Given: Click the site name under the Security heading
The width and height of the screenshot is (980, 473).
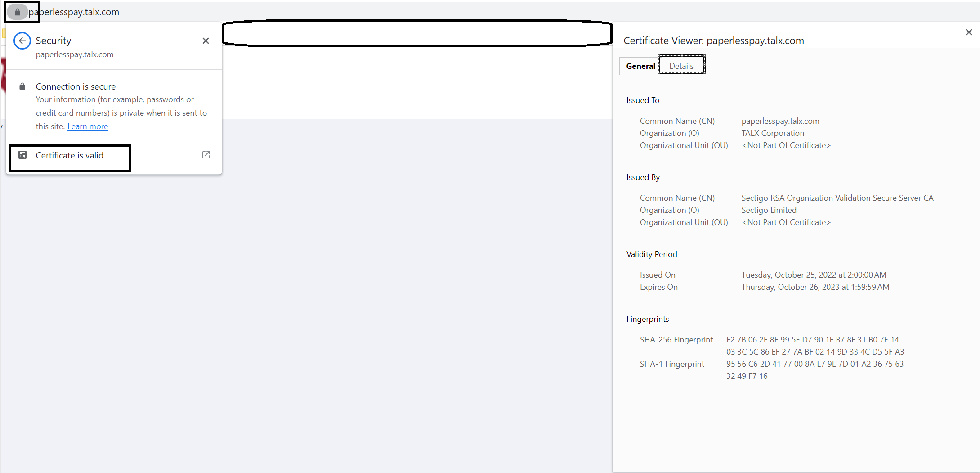Looking at the screenshot, I should pos(75,54).
